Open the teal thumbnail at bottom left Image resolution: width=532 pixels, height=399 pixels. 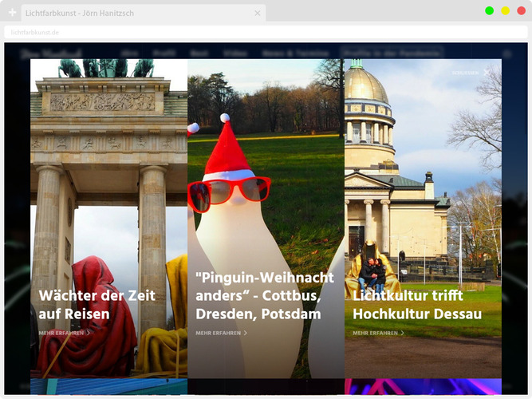click(x=108, y=387)
